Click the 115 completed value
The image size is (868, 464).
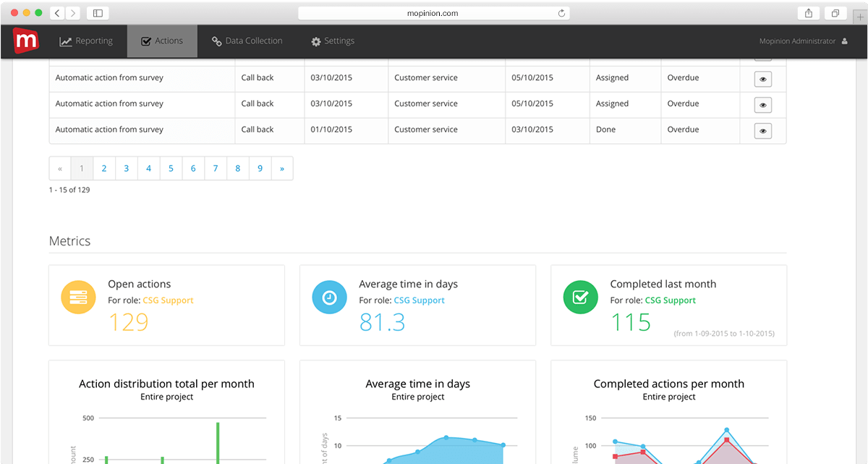631,322
